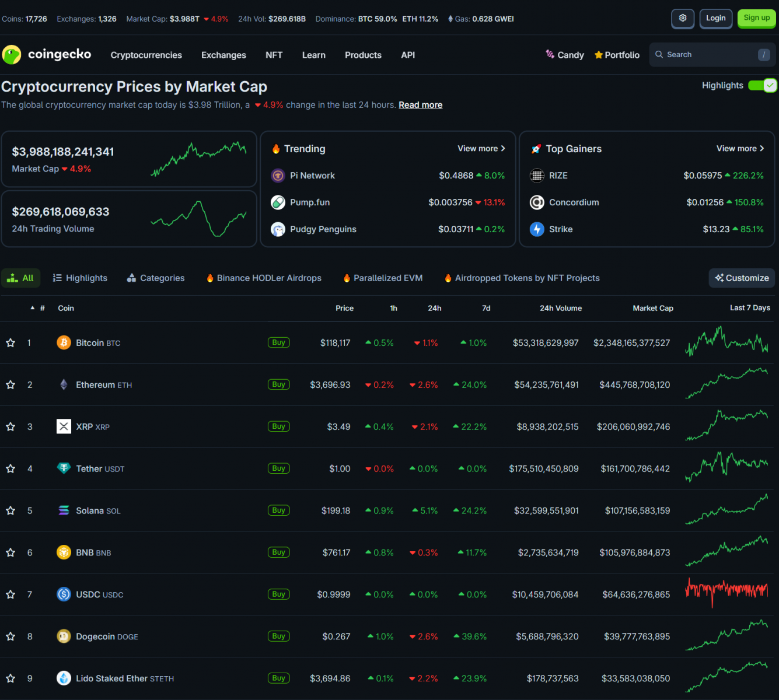
Task: Click the Ethereum coin icon
Action: tap(64, 384)
